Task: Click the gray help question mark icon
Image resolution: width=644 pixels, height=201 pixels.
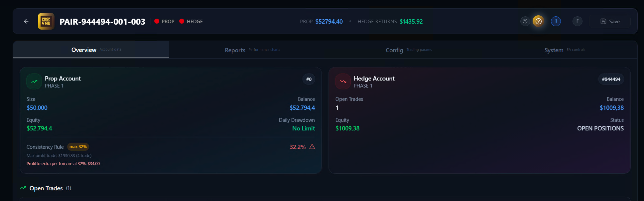Action: point(525,21)
